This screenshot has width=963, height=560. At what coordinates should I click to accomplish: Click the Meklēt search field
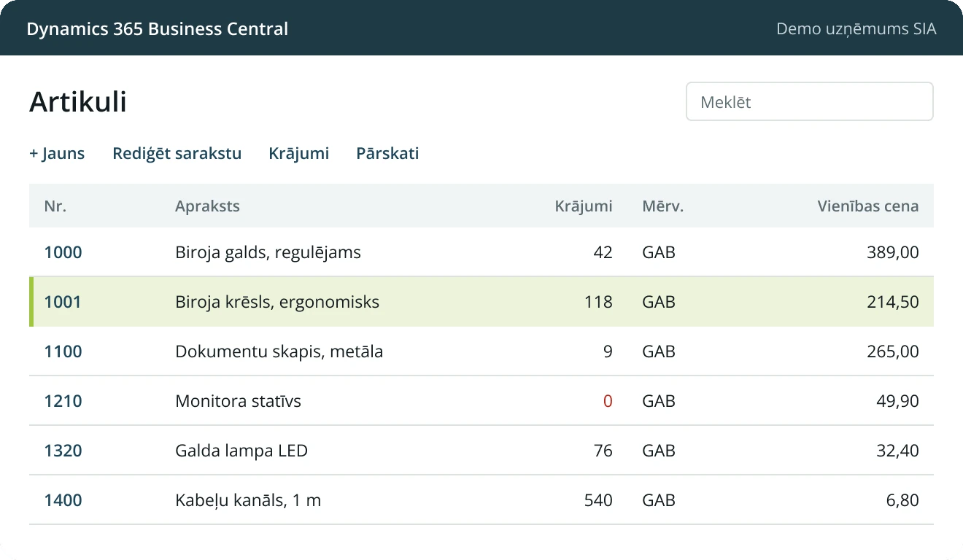coord(809,101)
